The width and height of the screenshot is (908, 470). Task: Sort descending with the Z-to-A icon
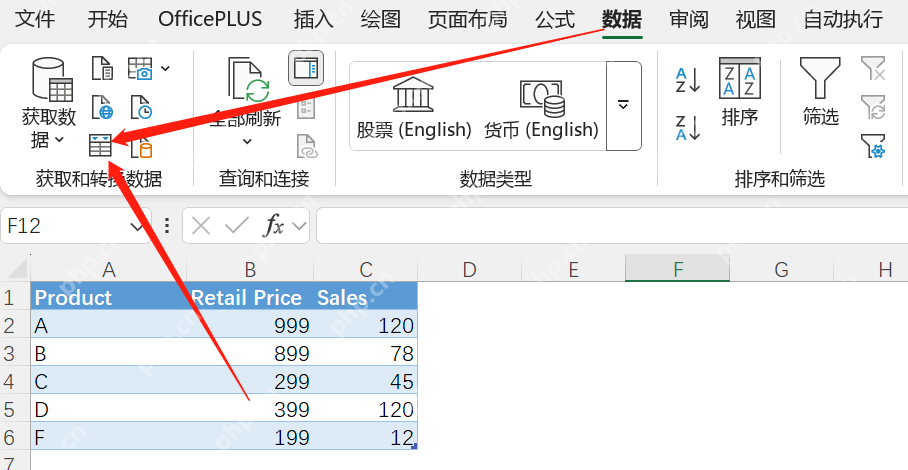pos(689,128)
